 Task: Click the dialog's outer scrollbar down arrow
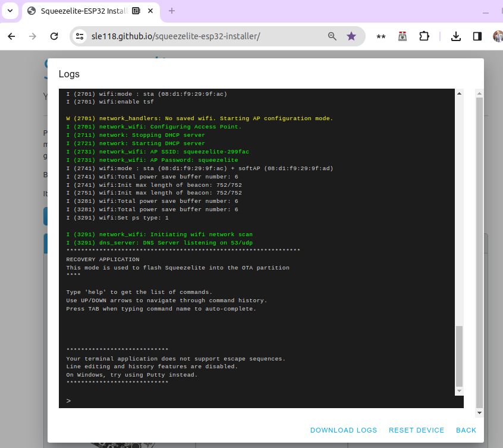pyautogui.click(x=479, y=412)
